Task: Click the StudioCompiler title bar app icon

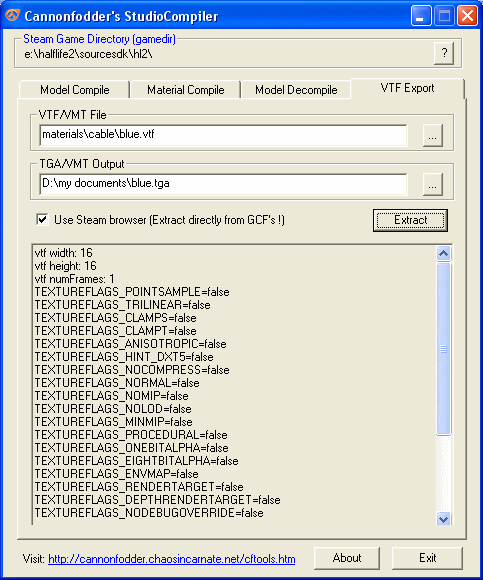Action: [12, 16]
